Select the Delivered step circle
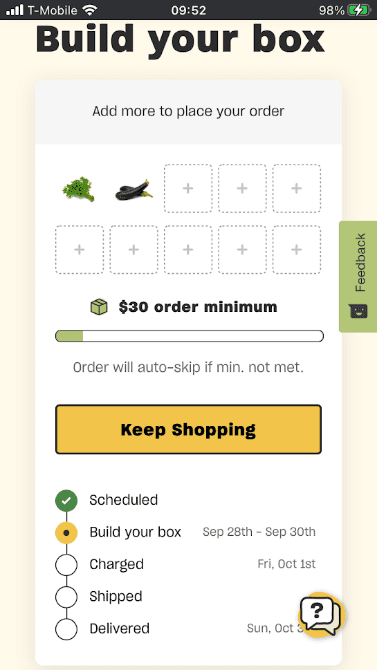 point(66,629)
